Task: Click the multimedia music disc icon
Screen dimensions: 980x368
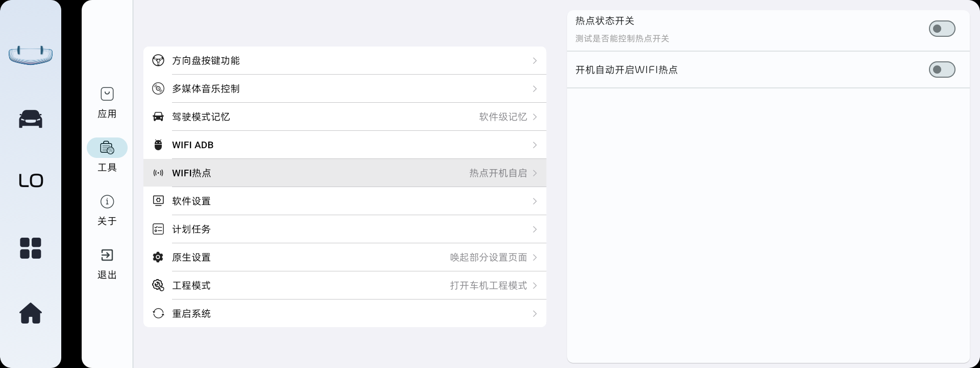Action: coord(158,88)
